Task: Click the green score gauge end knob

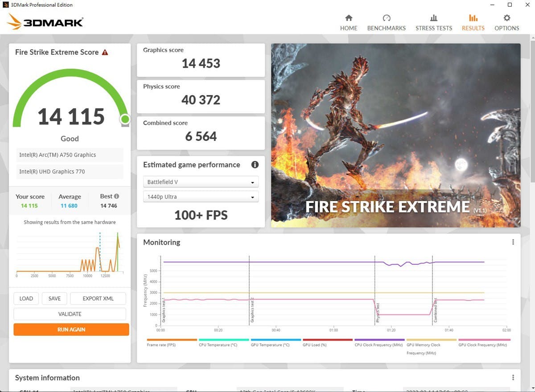Action: (x=125, y=119)
